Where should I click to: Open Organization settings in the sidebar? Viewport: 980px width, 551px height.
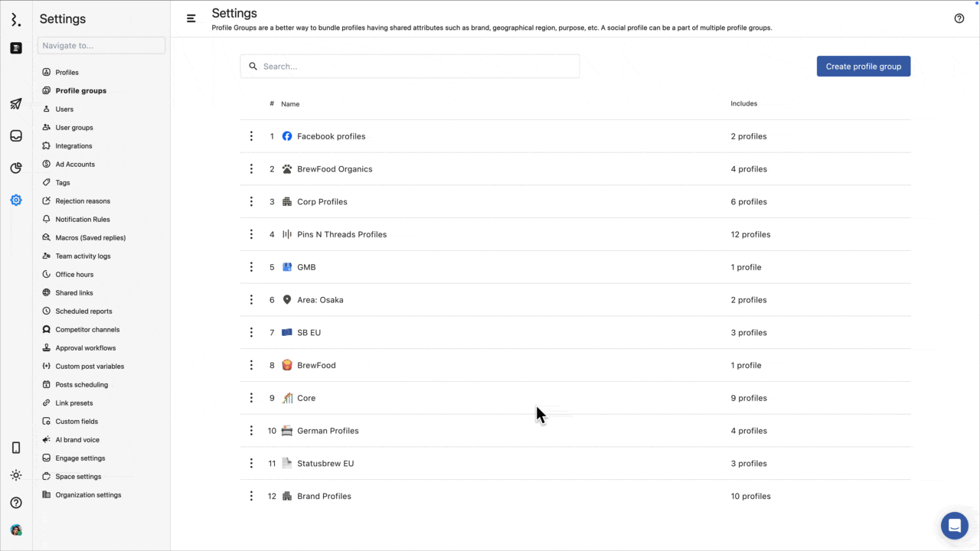[88, 495]
